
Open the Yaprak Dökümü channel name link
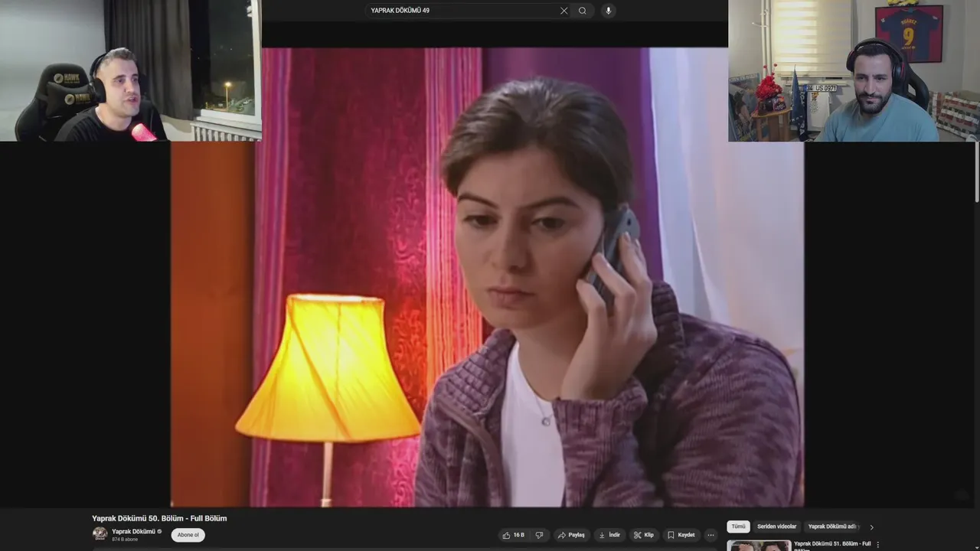(133, 531)
